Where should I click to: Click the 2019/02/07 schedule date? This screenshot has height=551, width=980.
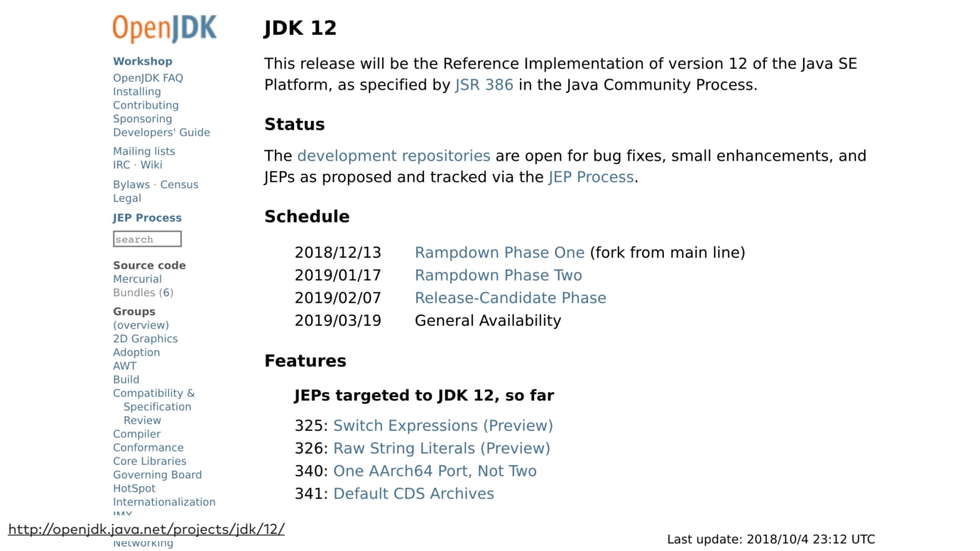(338, 298)
